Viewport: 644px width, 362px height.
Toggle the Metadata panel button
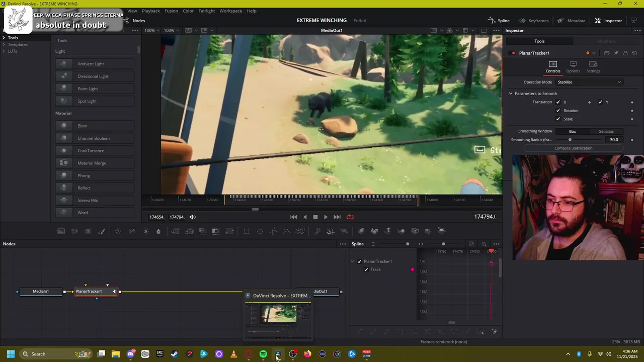point(571,21)
